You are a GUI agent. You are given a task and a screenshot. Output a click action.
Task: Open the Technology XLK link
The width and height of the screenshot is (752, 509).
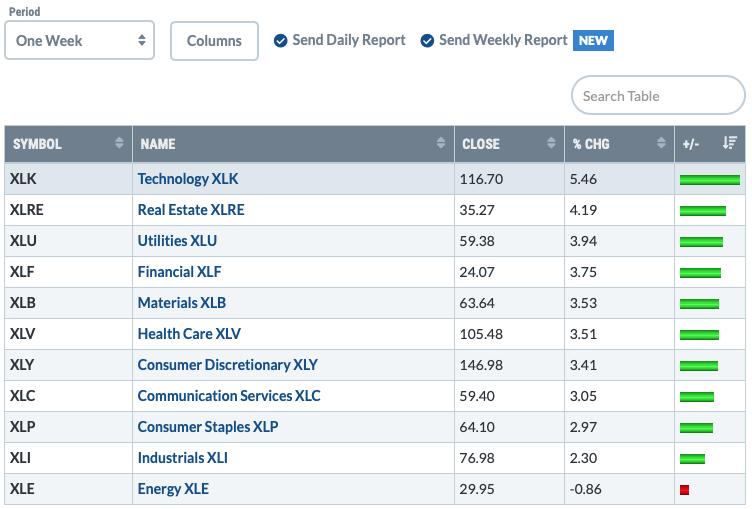pyautogui.click(x=188, y=179)
